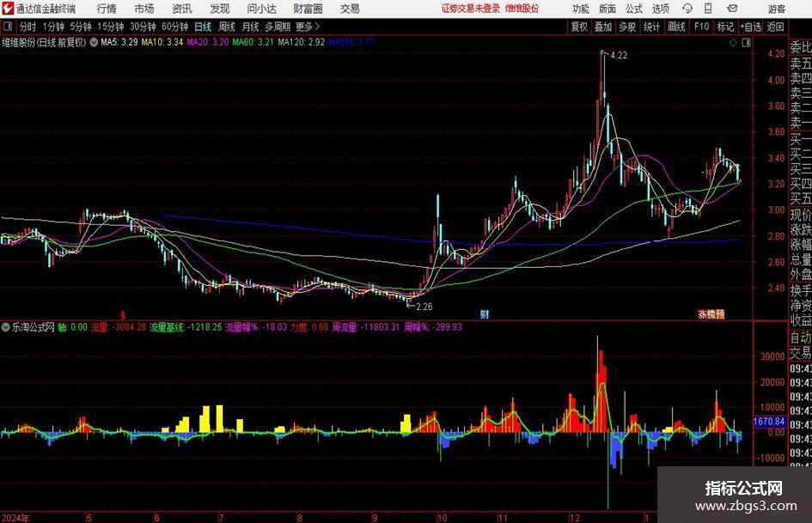Toggle the chart right-side panel icon
The image size is (812, 523).
coord(746,43)
